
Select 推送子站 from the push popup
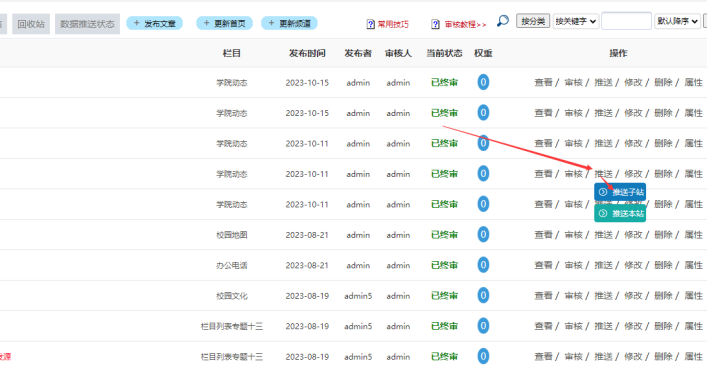point(620,192)
